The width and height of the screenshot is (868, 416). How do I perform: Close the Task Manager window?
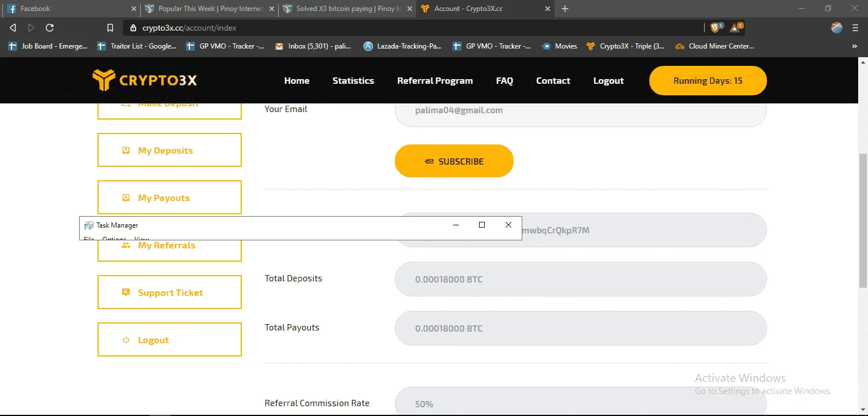508,225
